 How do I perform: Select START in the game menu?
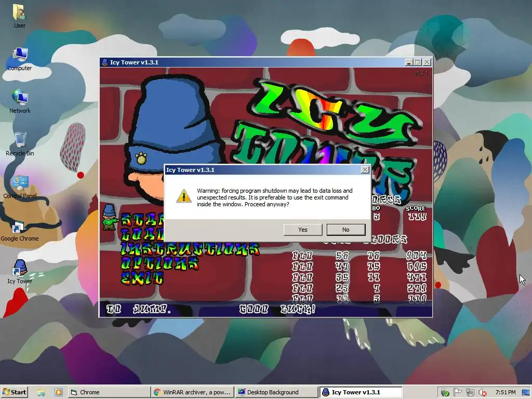pos(142,220)
